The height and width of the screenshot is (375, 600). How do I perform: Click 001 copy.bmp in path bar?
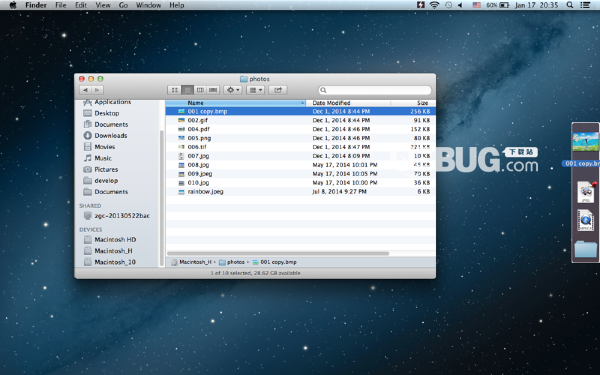274,262
